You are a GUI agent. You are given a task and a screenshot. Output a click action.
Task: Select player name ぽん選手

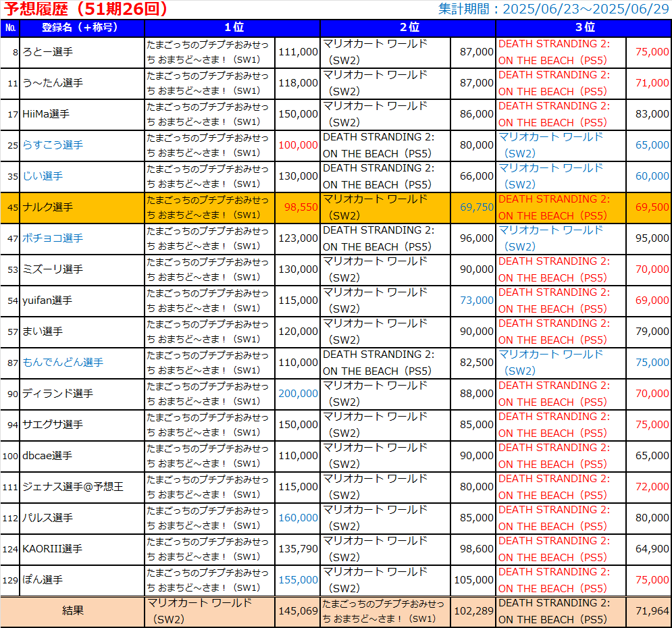coord(43,580)
